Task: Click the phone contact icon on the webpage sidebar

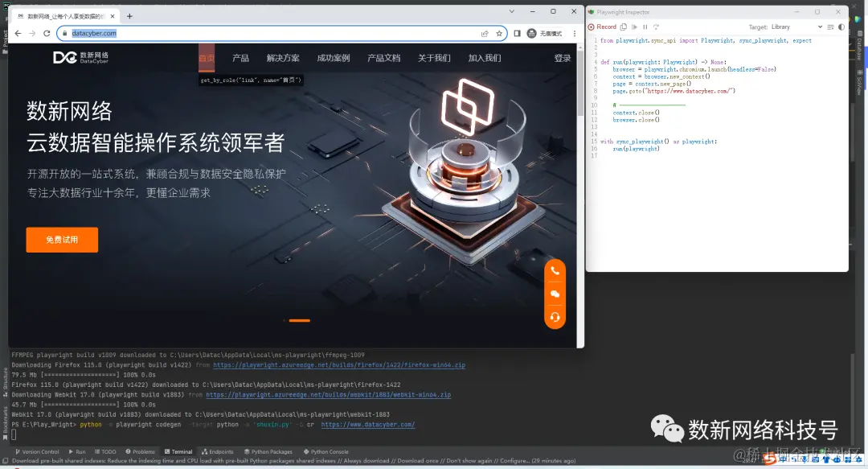Action: (x=555, y=271)
